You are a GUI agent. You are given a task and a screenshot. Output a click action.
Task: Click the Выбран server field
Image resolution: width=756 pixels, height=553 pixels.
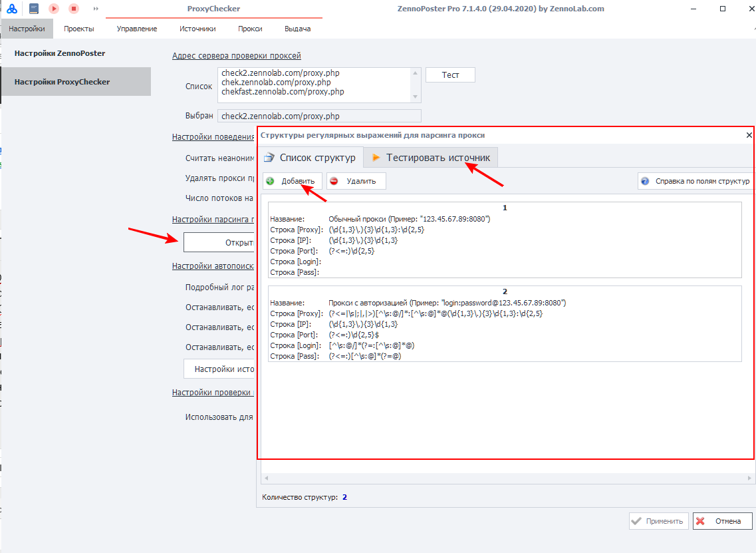click(319, 116)
